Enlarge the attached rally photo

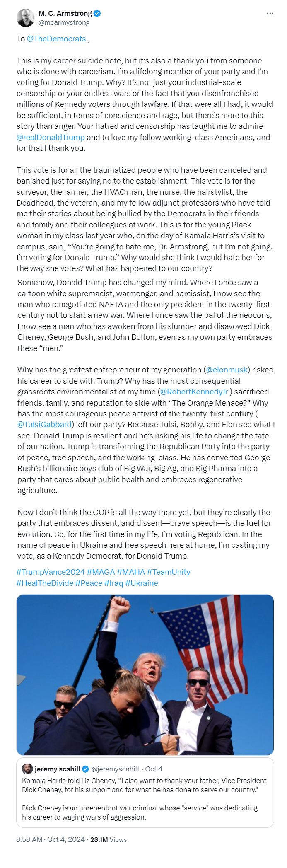(145, 675)
